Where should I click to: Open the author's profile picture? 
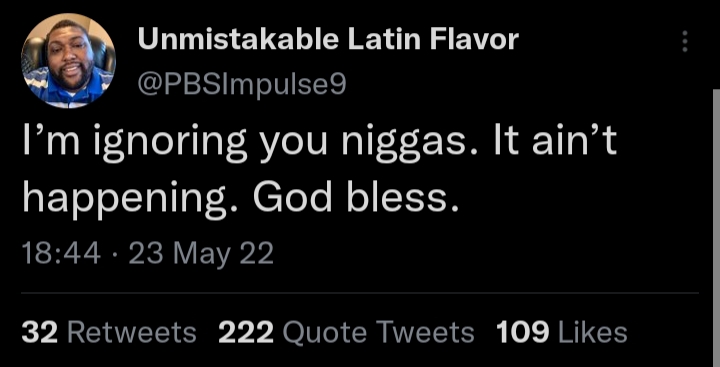[68, 61]
